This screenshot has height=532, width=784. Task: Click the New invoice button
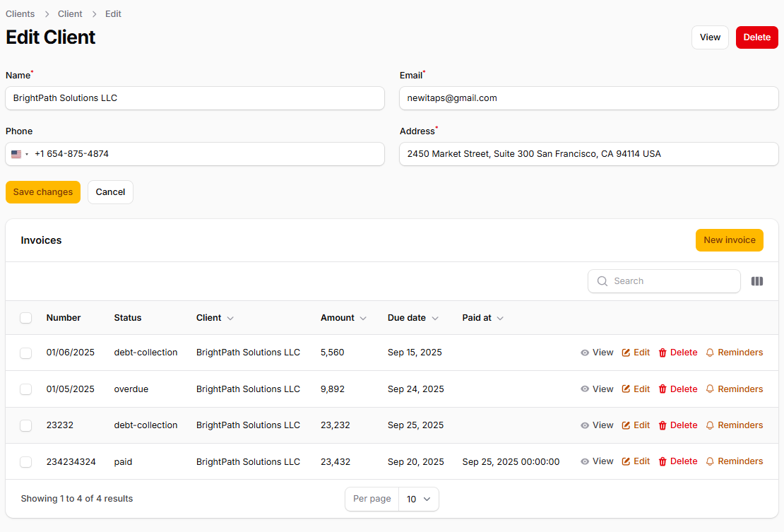[x=729, y=240]
